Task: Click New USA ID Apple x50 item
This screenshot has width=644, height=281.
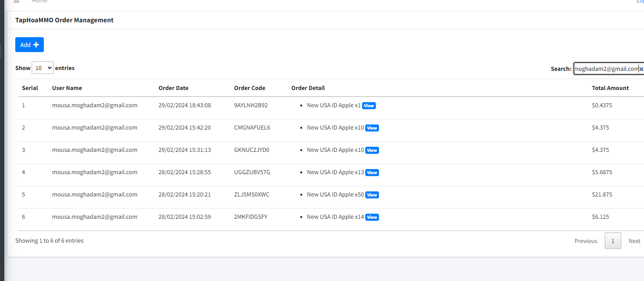Action: (336, 195)
